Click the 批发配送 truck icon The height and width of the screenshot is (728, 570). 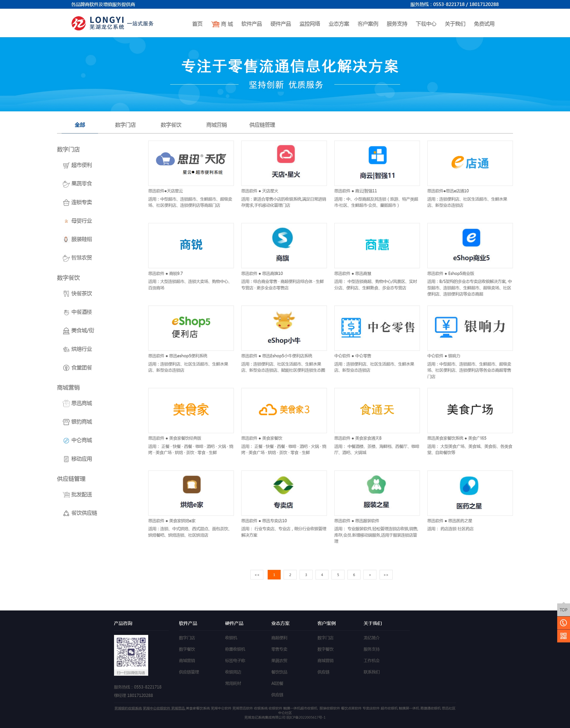point(66,495)
